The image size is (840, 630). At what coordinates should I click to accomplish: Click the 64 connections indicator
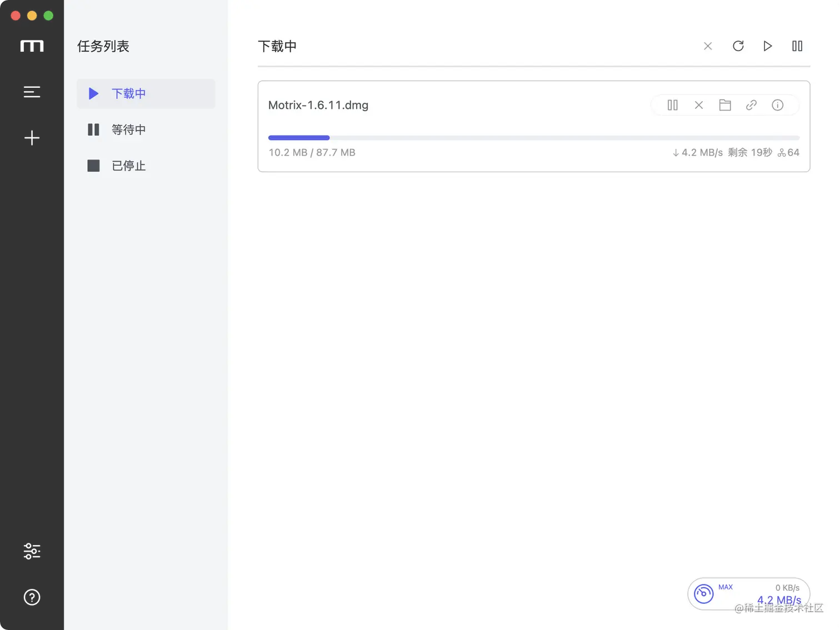[x=788, y=152]
